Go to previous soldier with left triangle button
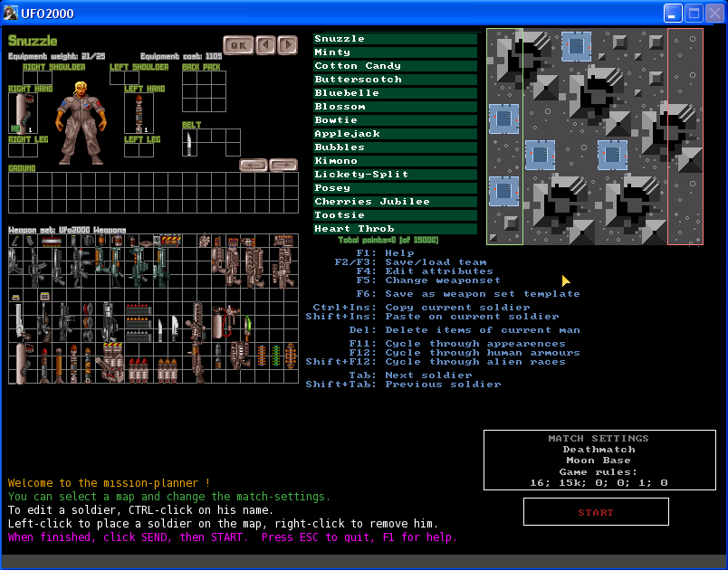The width and height of the screenshot is (728, 570). [265, 45]
